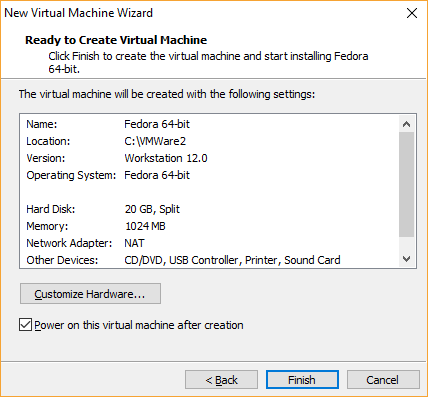Select the Operating System row

(x=209, y=175)
